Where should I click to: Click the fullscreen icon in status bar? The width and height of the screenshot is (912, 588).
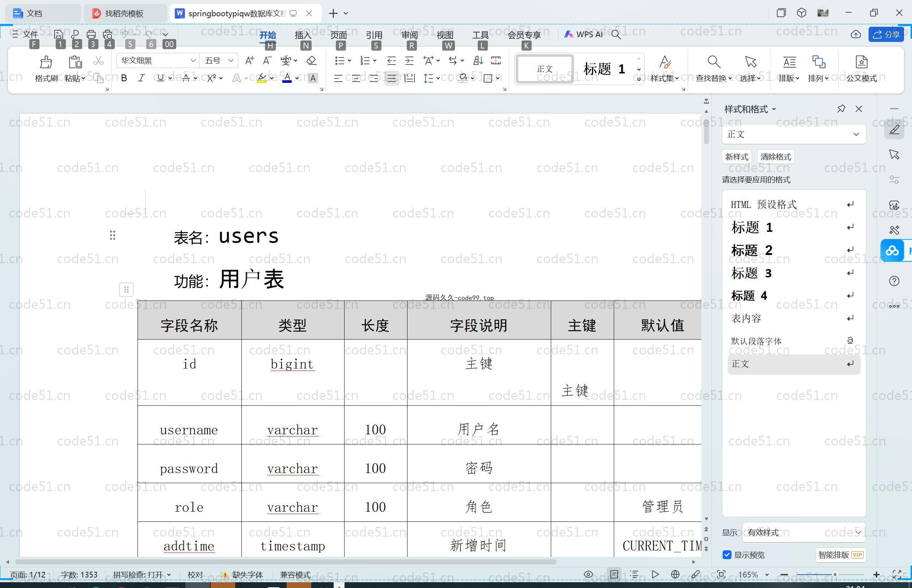point(897,574)
